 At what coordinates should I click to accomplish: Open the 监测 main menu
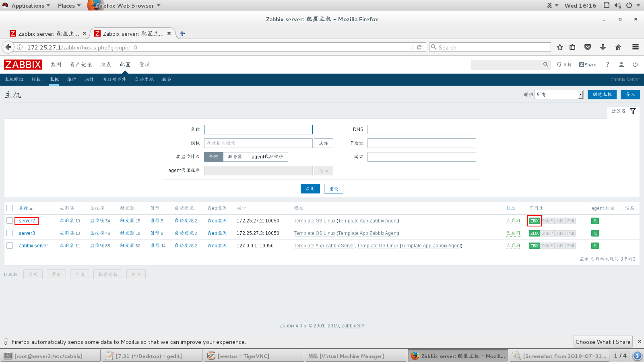(56, 64)
